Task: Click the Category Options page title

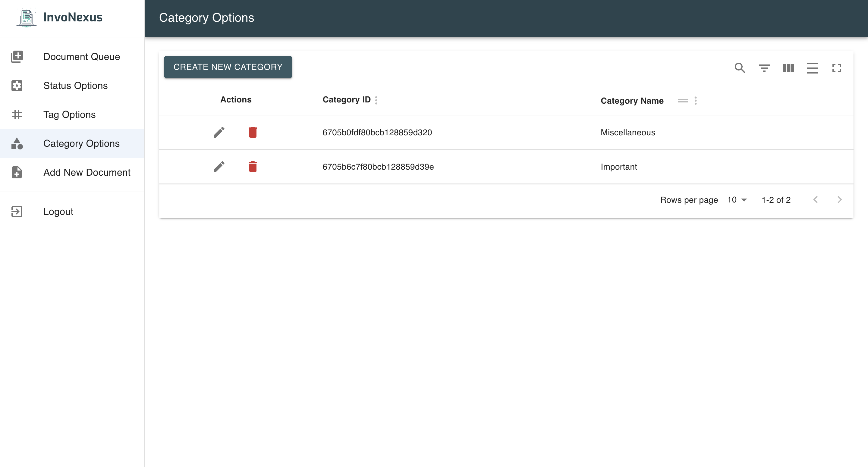Action: click(206, 18)
